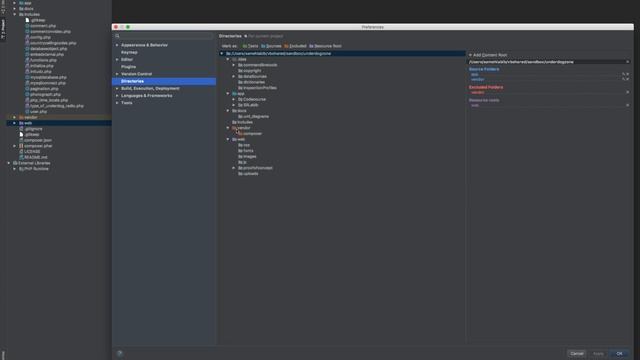640x360 pixels.
Task: Expand Build, Execution, Deployment settings group
Action: tap(117, 89)
